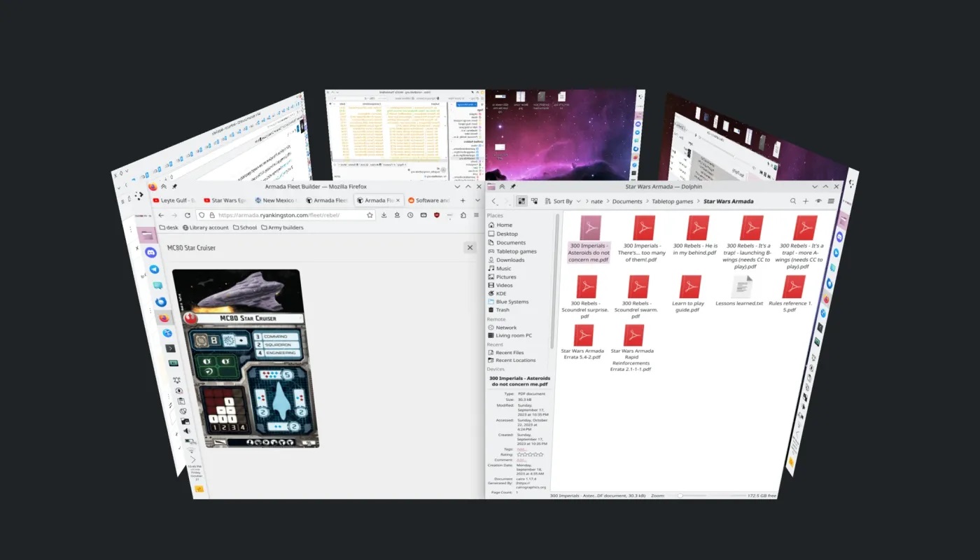Open the Sort By dropdown
980x560 pixels.
[x=563, y=201]
